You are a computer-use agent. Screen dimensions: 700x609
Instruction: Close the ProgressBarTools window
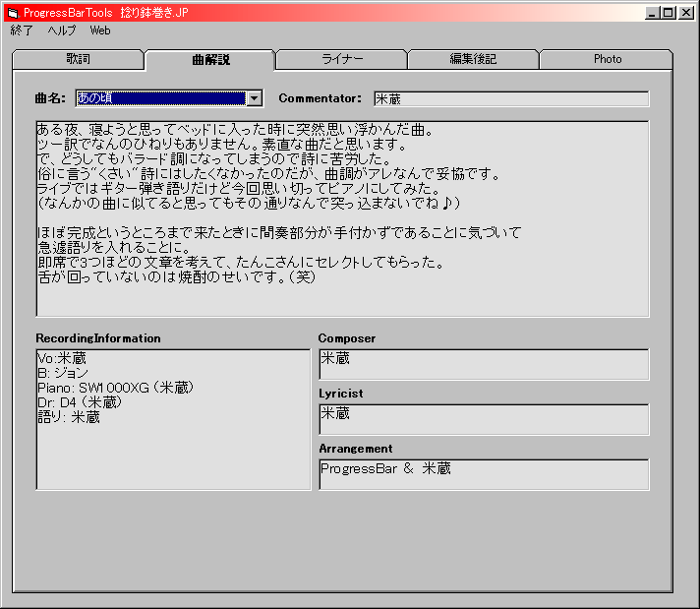tap(686, 13)
